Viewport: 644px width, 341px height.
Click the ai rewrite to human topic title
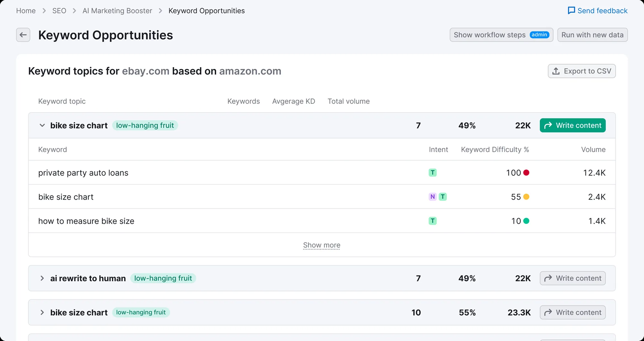point(88,278)
